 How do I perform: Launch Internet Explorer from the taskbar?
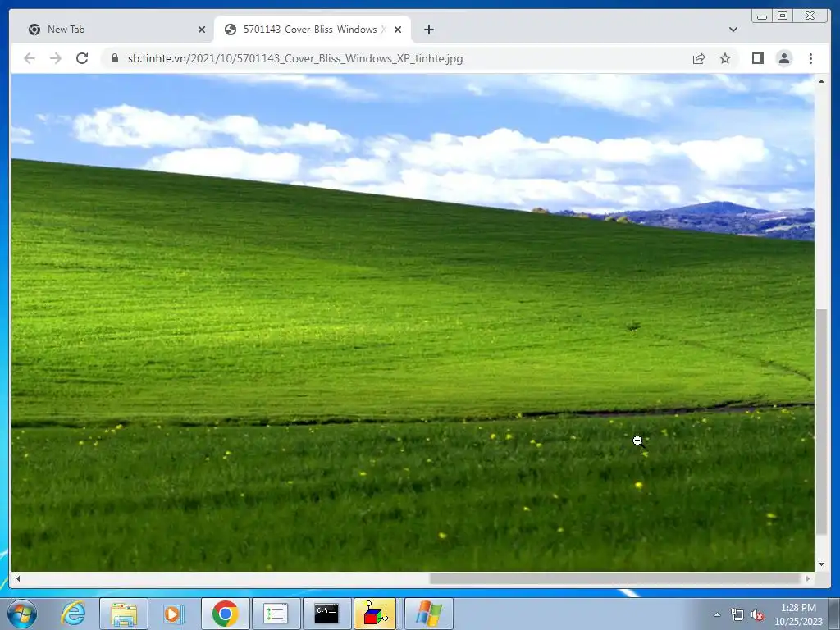pos(73,614)
